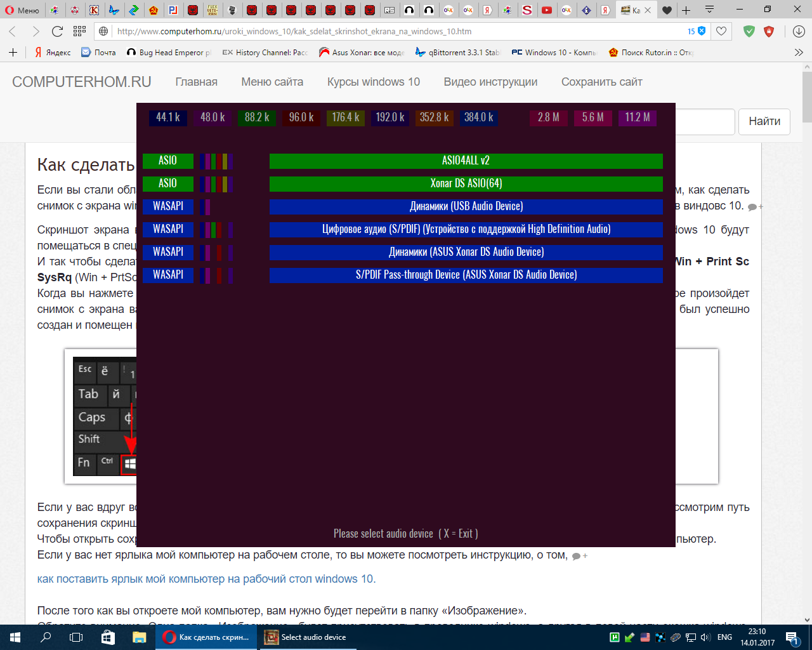Add current page to bookmarks bar
This screenshot has width=812, height=650.
tap(13, 53)
